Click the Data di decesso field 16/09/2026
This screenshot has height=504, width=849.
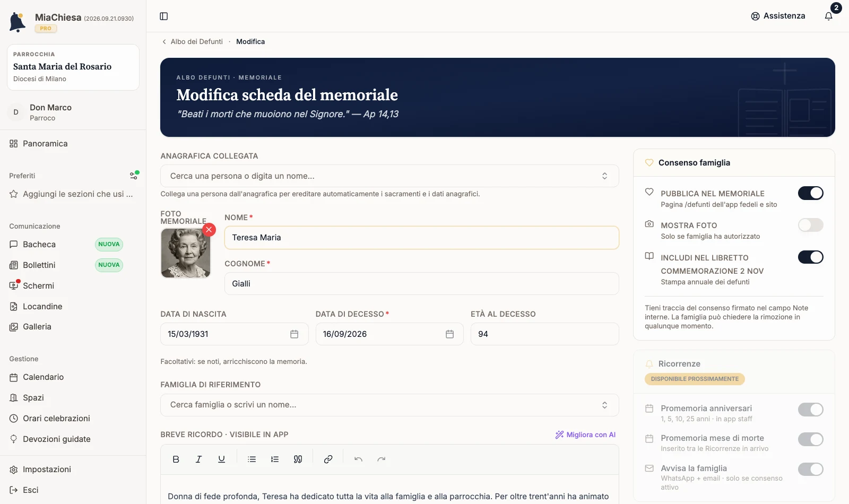pos(389,334)
